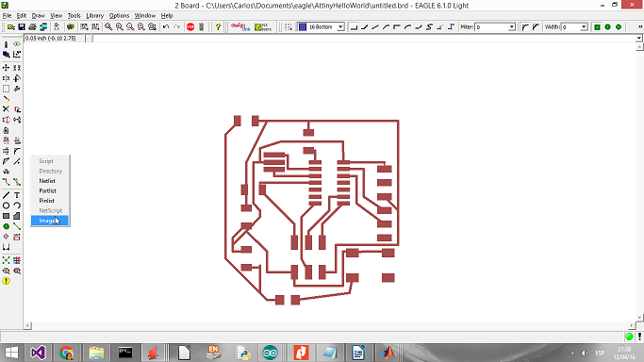Select the Info tool in the left palette
Screen dimensions: 644x362
coord(7,44)
